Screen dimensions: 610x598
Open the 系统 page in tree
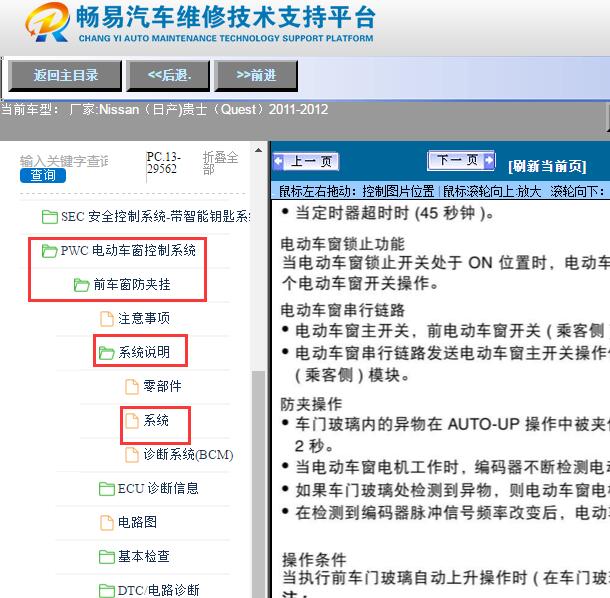pos(156,421)
